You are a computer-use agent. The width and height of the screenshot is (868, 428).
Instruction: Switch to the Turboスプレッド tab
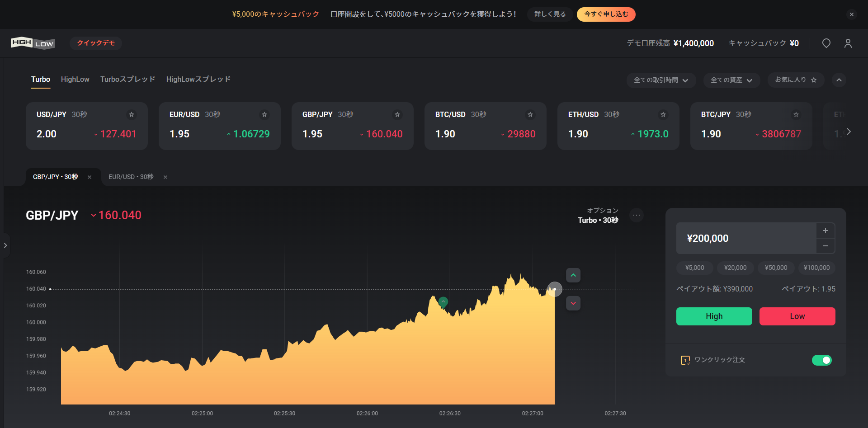click(x=128, y=80)
